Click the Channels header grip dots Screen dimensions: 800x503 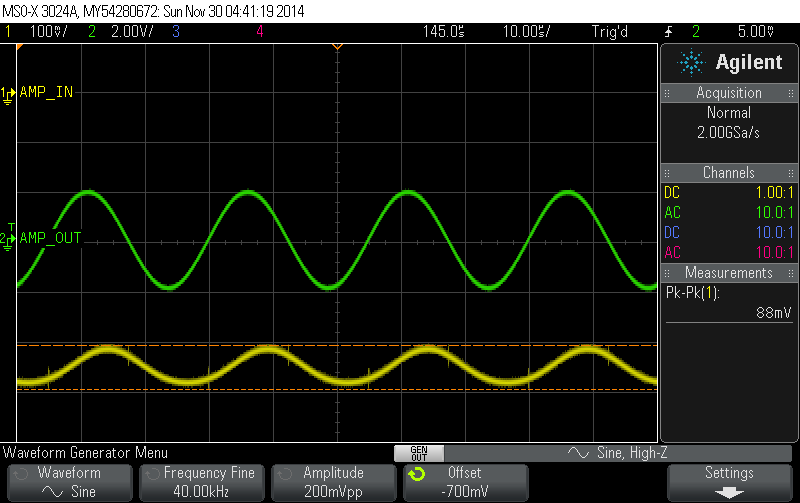pyautogui.click(x=667, y=173)
